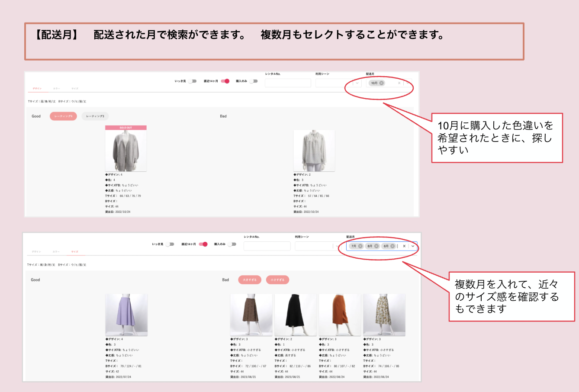Clear all selected months beside the 6月 chip
This screenshot has height=392, width=579.
coord(404,246)
